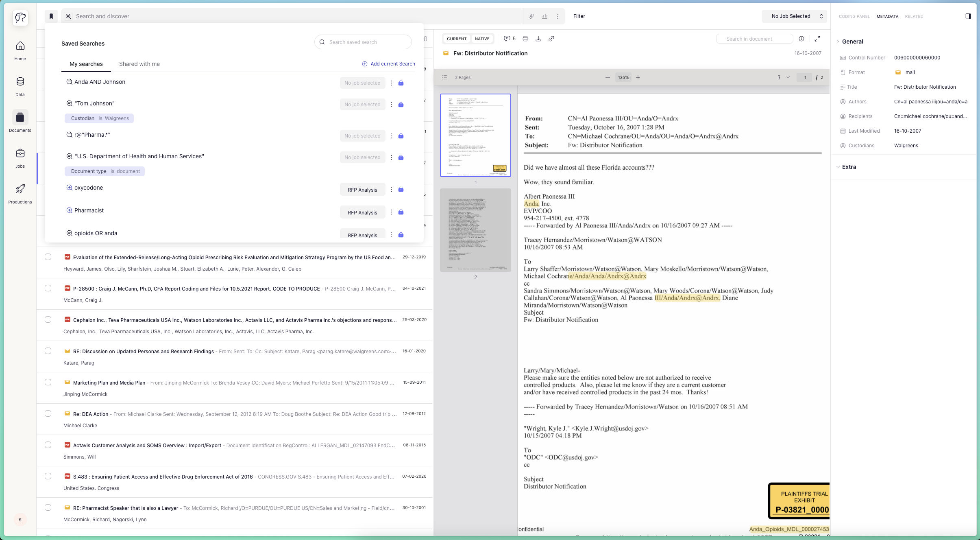Click the bookmark saved searches icon

pos(51,16)
